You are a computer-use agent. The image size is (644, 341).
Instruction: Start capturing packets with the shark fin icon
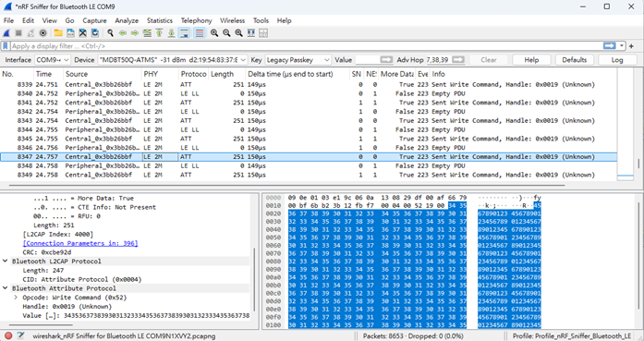6,33
